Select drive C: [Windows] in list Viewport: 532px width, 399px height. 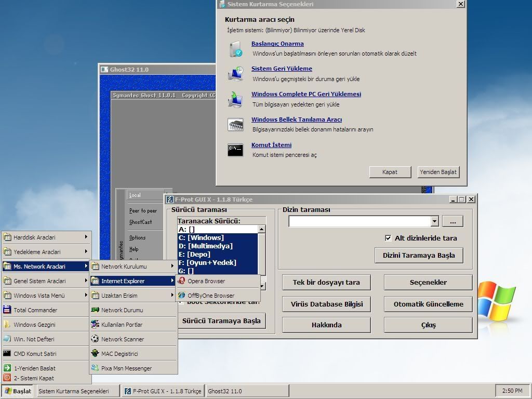[218, 237]
